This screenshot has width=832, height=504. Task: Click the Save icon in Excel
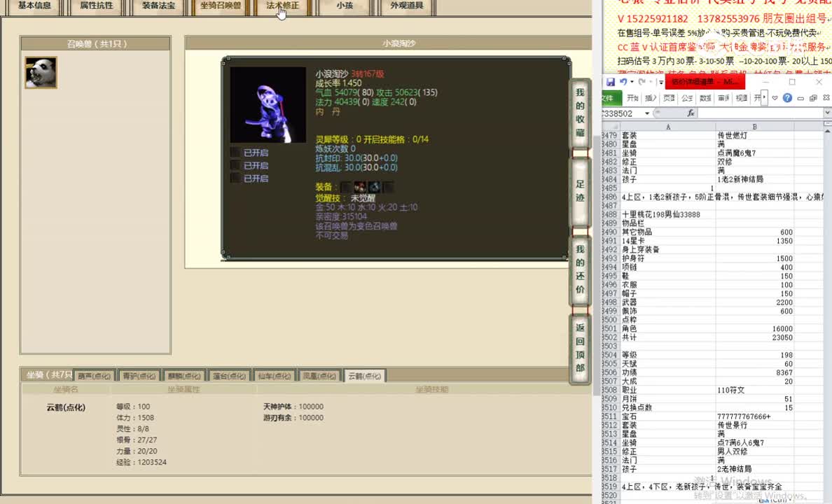(x=611, y=81)
